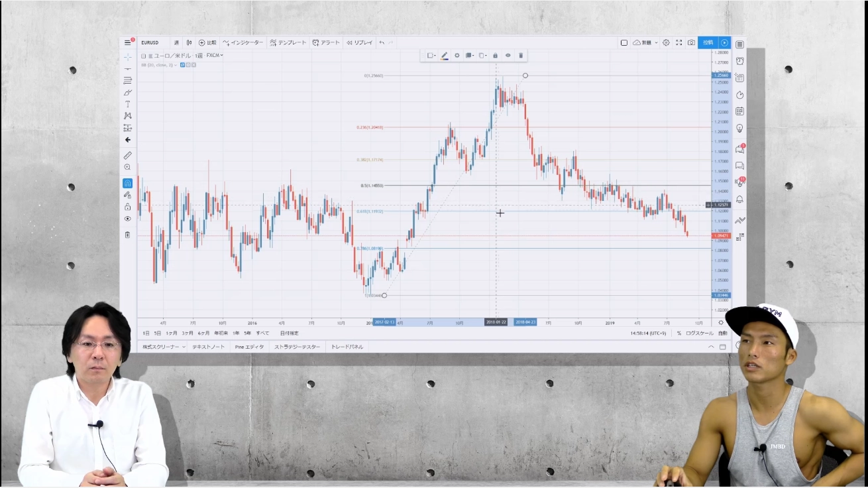868x488 pixels.
Task: Collapse the ユーロ/米ドル legend box
Action: (x=143, y=56)
